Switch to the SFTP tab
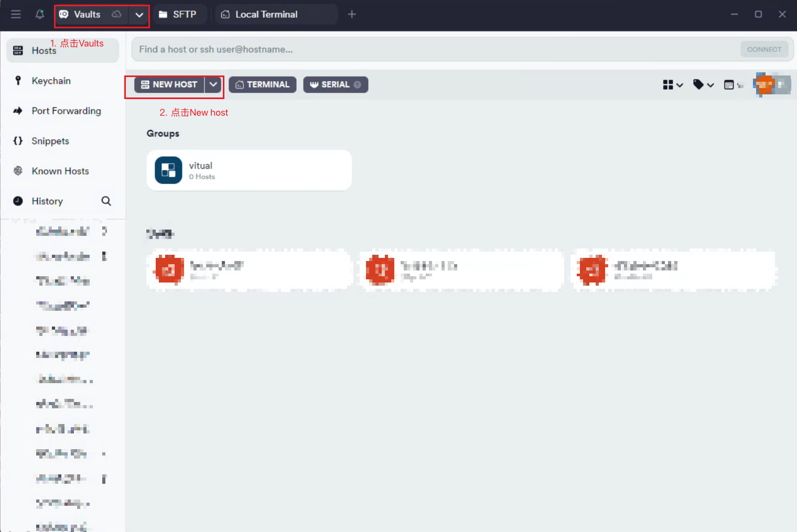 (178, 14)
